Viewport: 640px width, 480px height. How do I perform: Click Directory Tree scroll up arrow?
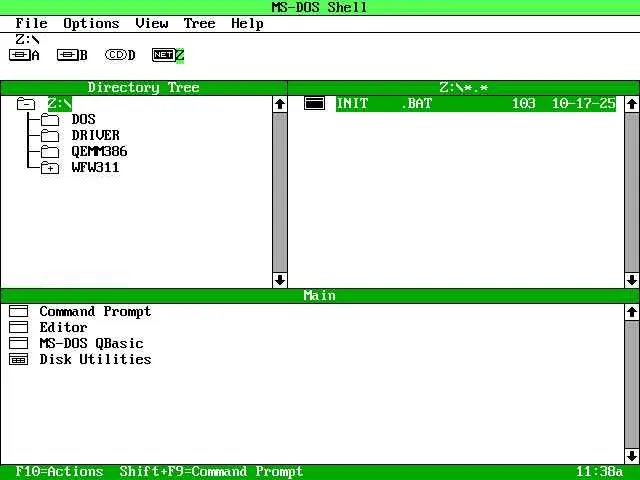280,104
